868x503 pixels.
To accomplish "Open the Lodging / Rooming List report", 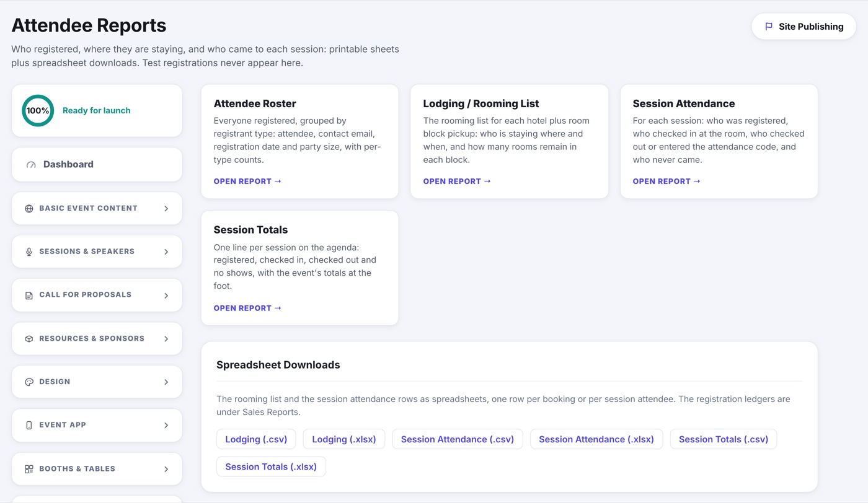I will (457, 182).
